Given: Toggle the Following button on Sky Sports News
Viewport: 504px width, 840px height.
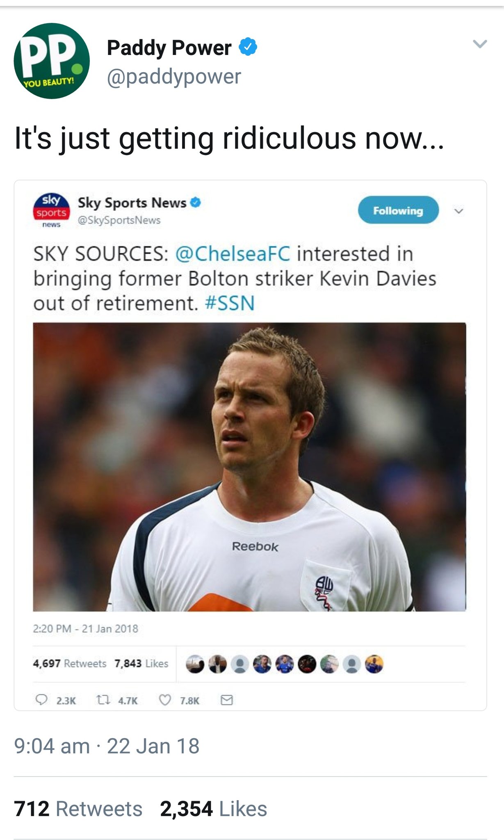Looking at the screenshot, I should (398, 210).
